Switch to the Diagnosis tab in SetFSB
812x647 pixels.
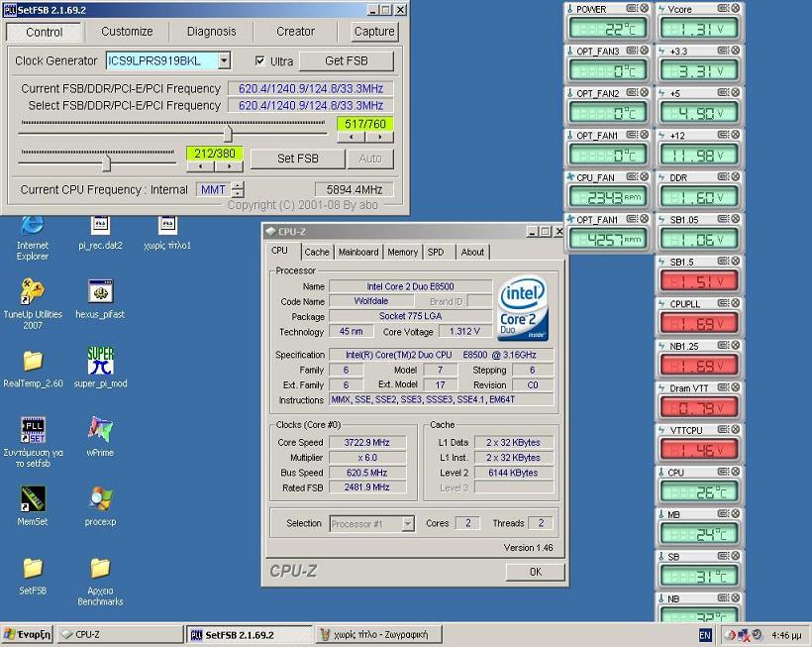point(211,32)
